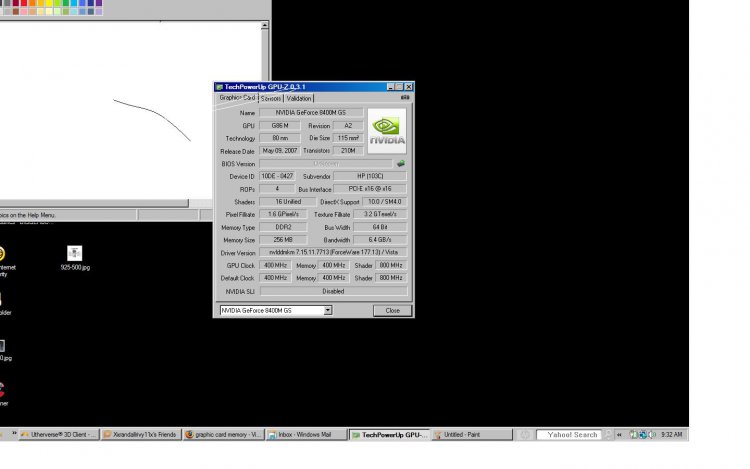Click Pixel Fillrate value 1.6 GPixel/s
This screenshot has width=750, height=469.
[283, 214]
